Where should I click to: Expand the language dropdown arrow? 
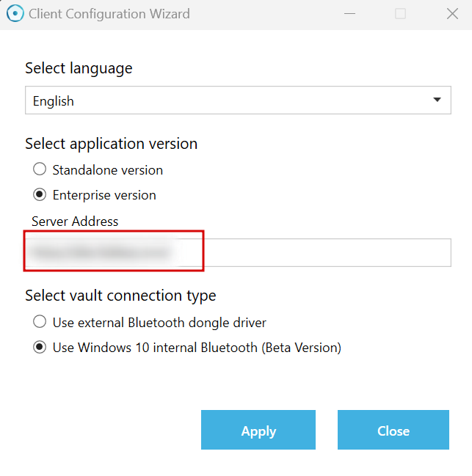(437, 100)
